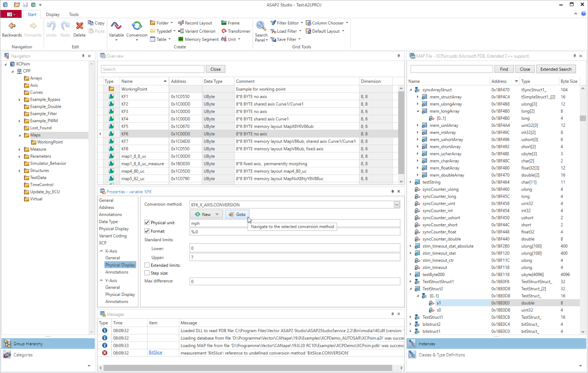588x373 pixels.
Task: Select syncCounter_float in MAP list
Action: point(439,232)
